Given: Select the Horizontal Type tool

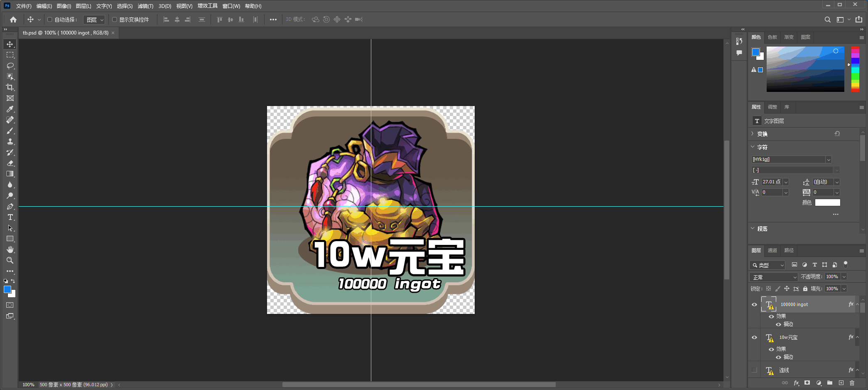Looking at the screenshot, I should pos(10,217).
